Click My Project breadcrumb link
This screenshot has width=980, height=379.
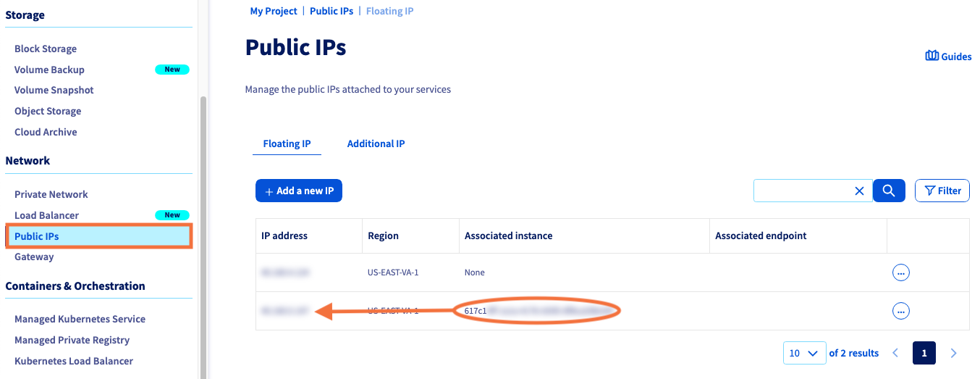pos(274,11)
